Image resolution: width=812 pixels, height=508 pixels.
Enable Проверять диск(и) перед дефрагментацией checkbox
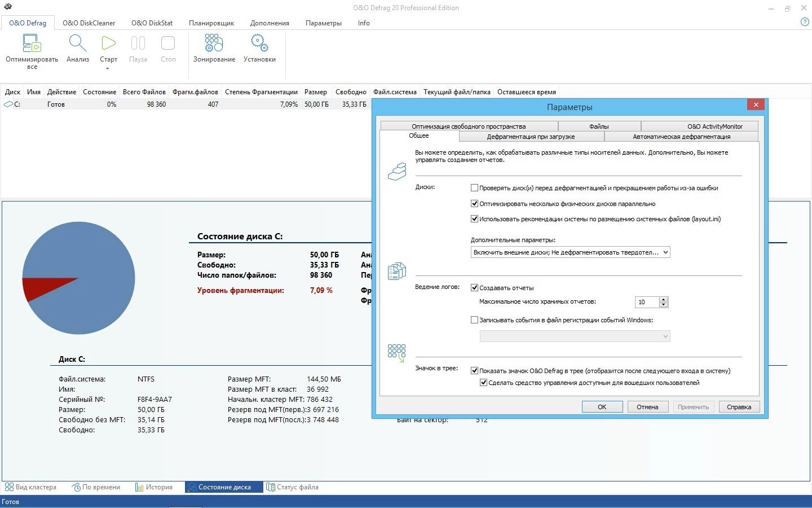474,188
